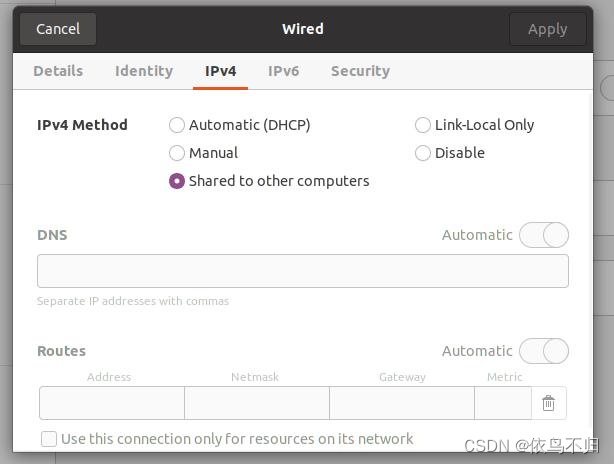Open the Security tab
The width and height of the screenshot is (614, 464).
point(360,71)
